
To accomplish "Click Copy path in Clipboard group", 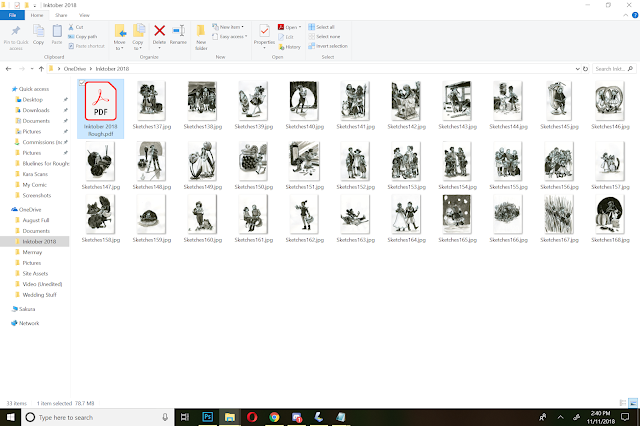I will (82, 36).
